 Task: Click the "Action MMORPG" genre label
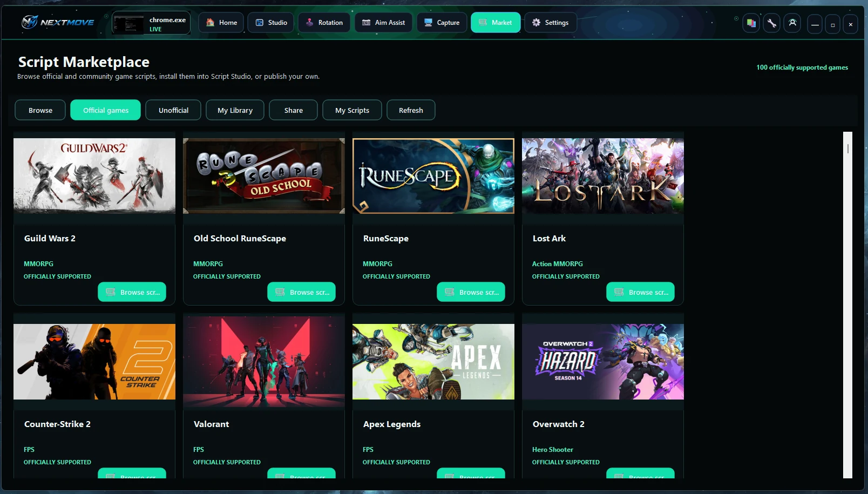(x=558, y=264)
